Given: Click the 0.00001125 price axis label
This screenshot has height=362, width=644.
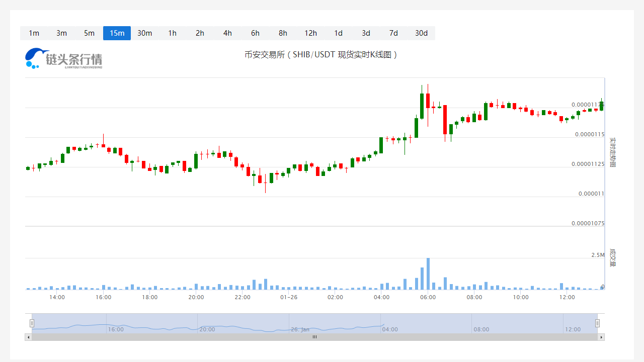Looking at the screenshot, I should pos(588,164).
